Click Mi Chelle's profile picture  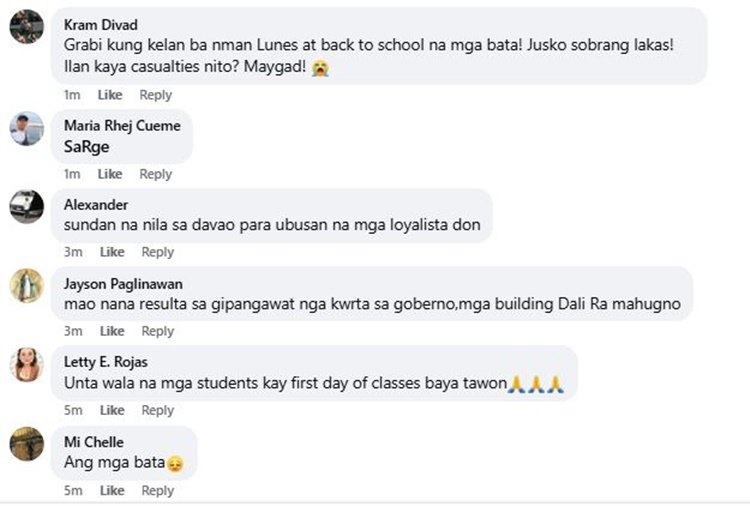[x=27, y=444]
